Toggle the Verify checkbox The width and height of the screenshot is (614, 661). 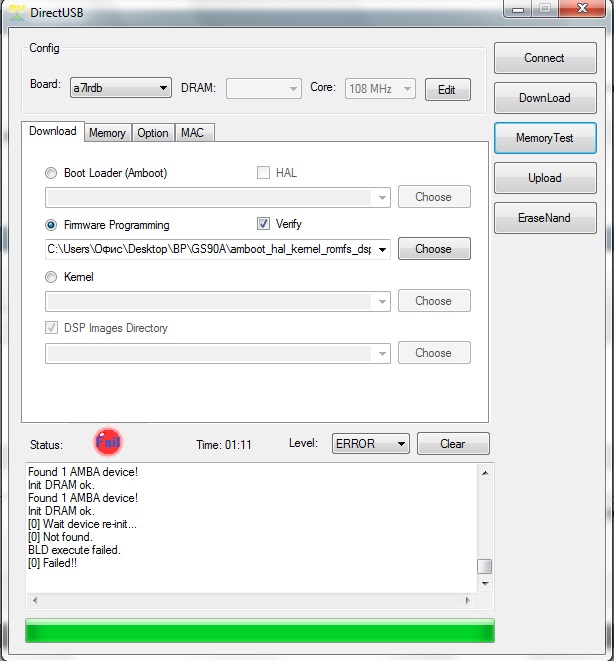(264, 224)
